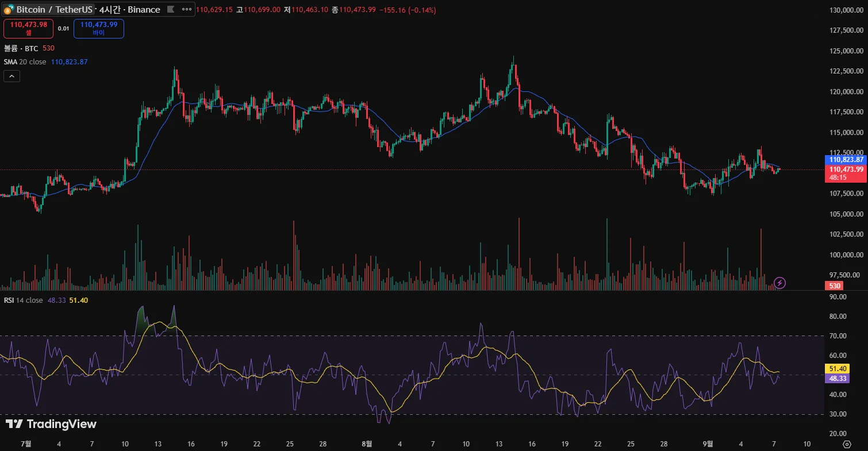Image resolution: width=868 pixels, height=451 pixels.
Task: Click the 9월 marker on the time axis
Action: pyautogui.click(x=708, y=444)
